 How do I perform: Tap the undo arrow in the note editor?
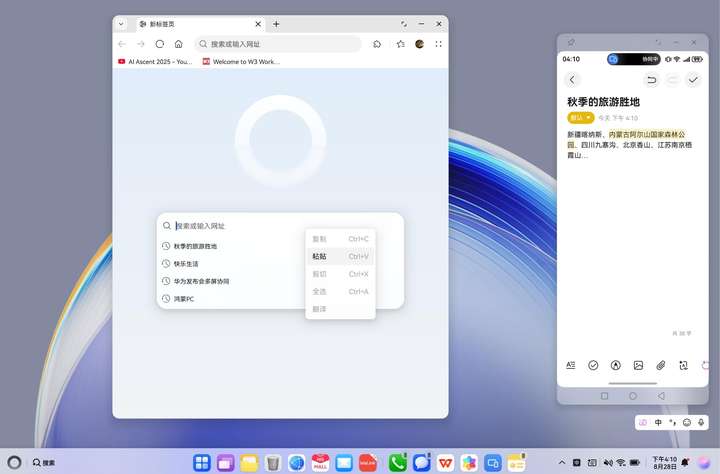(652, 80)
